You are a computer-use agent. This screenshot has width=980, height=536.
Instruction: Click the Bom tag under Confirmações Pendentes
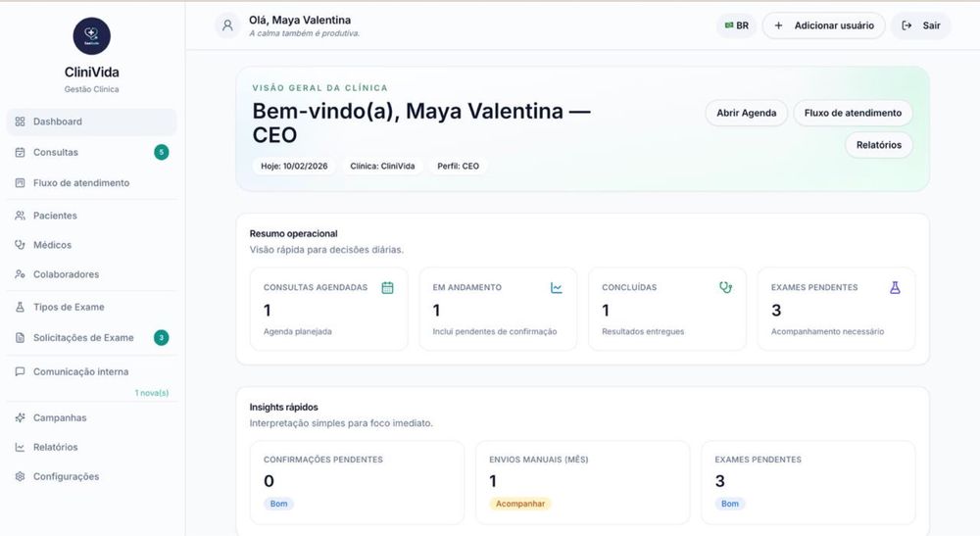pos(278,504)
